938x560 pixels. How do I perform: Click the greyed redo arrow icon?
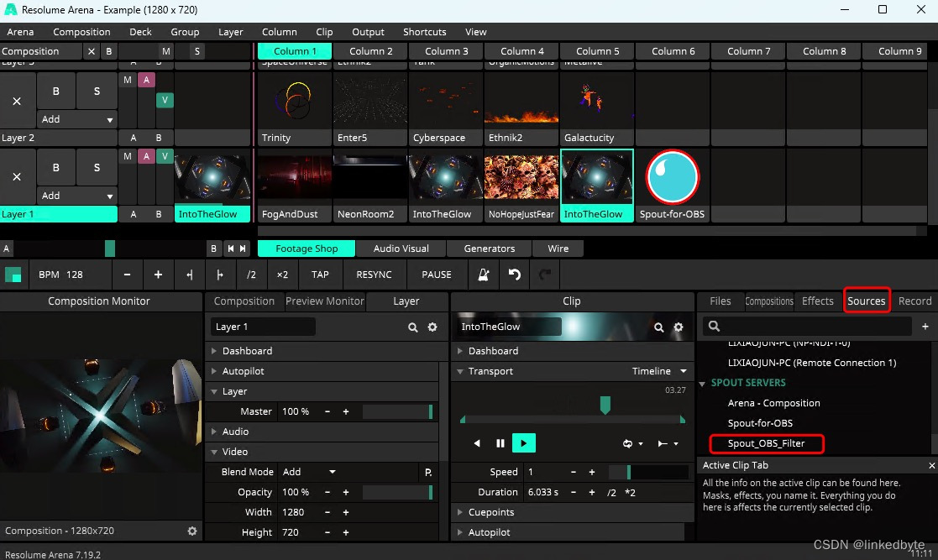[544, 275]
